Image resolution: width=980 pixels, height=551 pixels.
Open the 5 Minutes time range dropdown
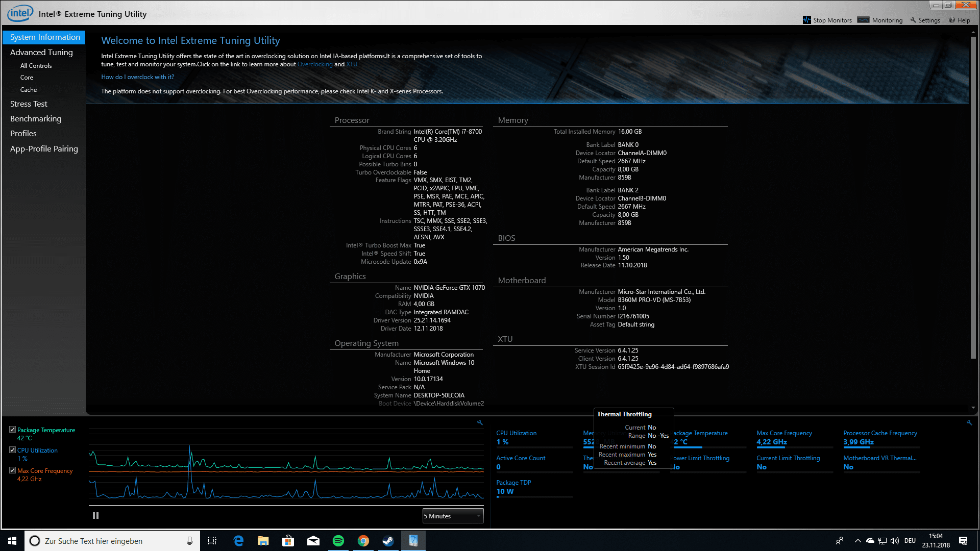(x=453, y=516)
